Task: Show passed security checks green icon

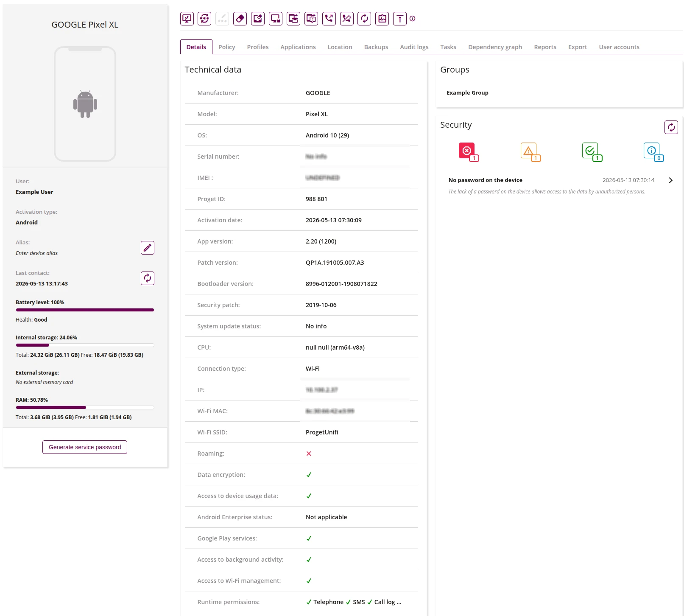Action: point(592,152)
